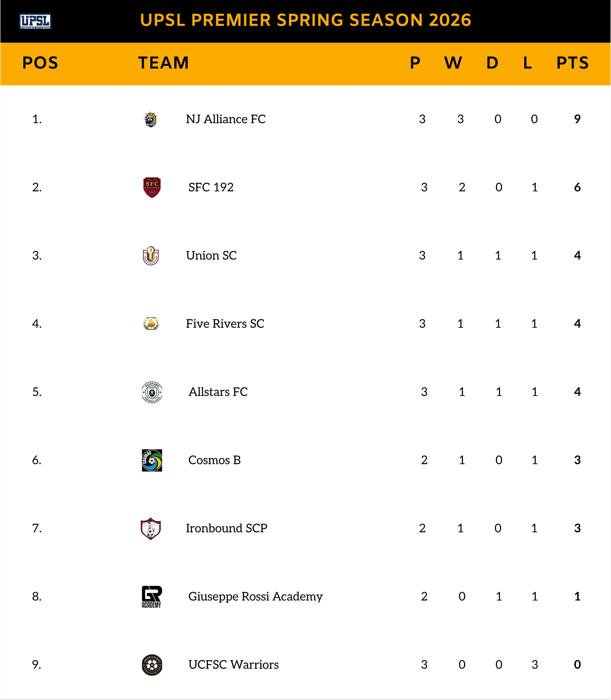Screen dimensions: 611x700
Task: Click the UCFSC Warriors round badge
Action: point(152,665)
